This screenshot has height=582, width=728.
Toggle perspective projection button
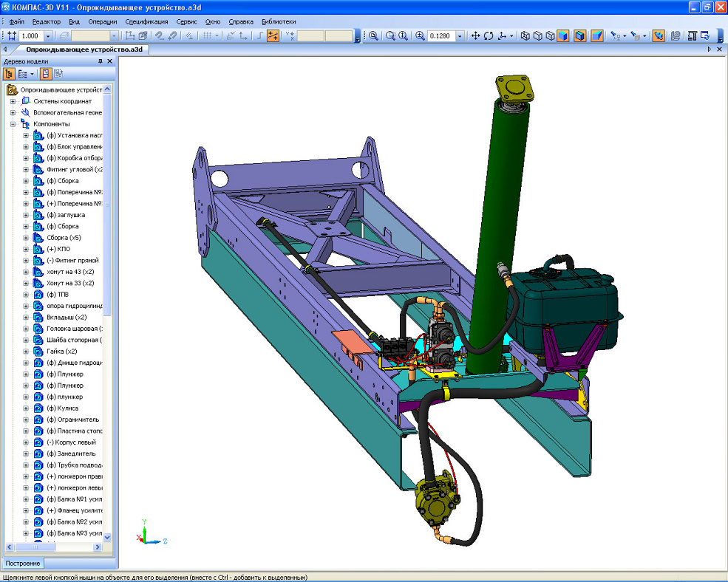click(x=596, y=35)
